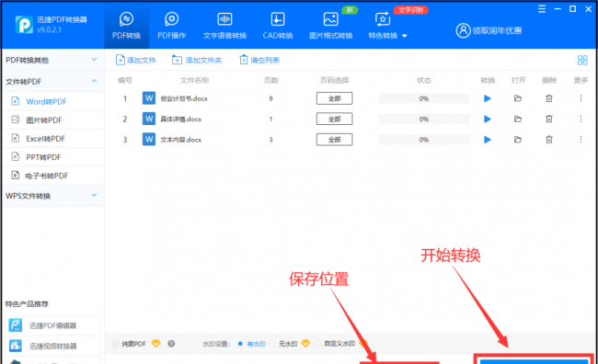The image size is (598, 364).
Task: Click 清空列表 button
Action: click(259, 60)
